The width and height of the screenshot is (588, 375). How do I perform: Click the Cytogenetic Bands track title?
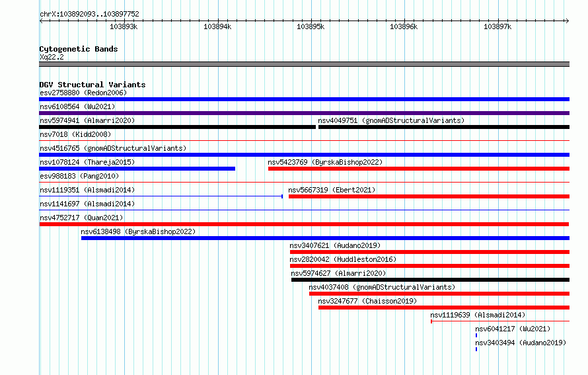point(79,49)
